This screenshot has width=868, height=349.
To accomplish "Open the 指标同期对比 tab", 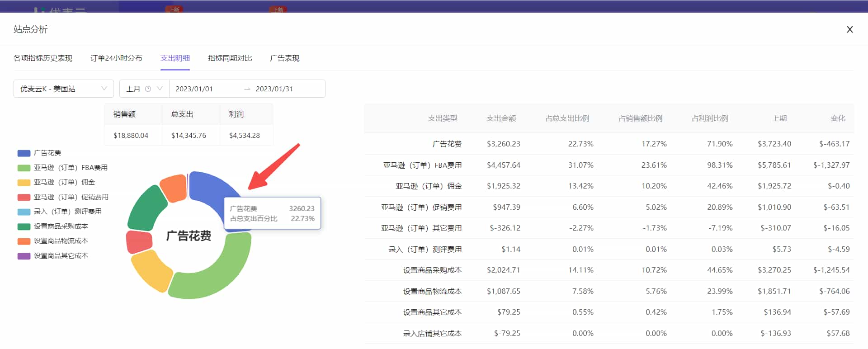I will (230, 58).
